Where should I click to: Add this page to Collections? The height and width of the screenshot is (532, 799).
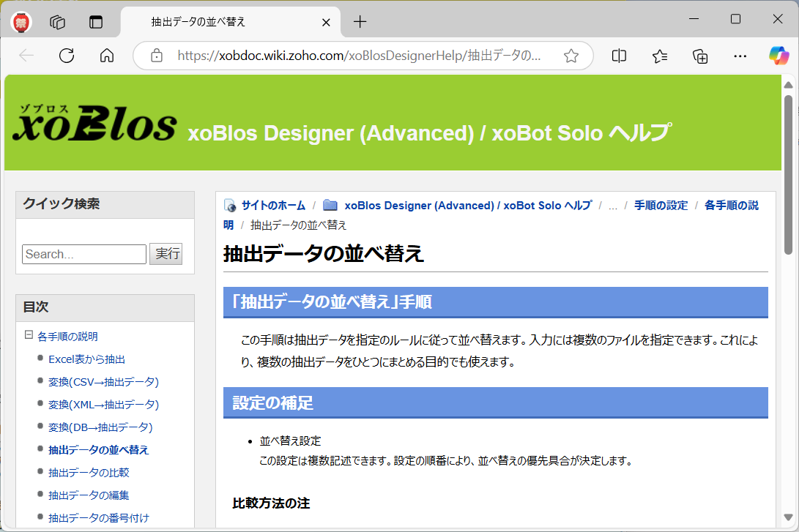click(699, 56)
